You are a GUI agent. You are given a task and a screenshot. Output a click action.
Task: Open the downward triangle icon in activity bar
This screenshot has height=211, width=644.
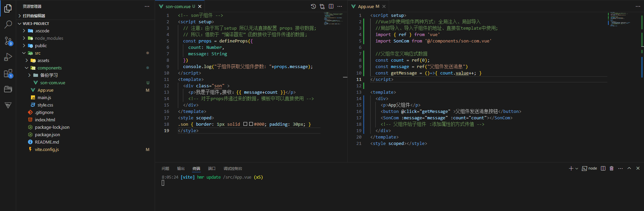8,105
